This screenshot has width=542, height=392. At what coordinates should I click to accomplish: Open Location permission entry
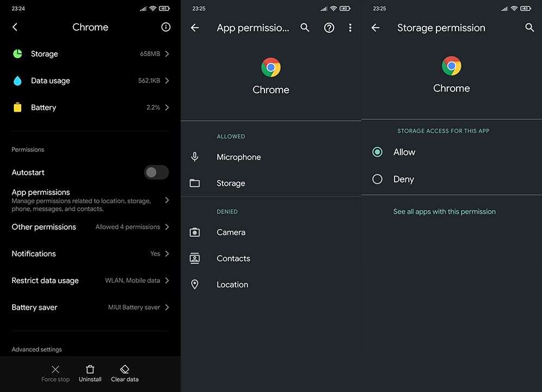pos(271,284)
